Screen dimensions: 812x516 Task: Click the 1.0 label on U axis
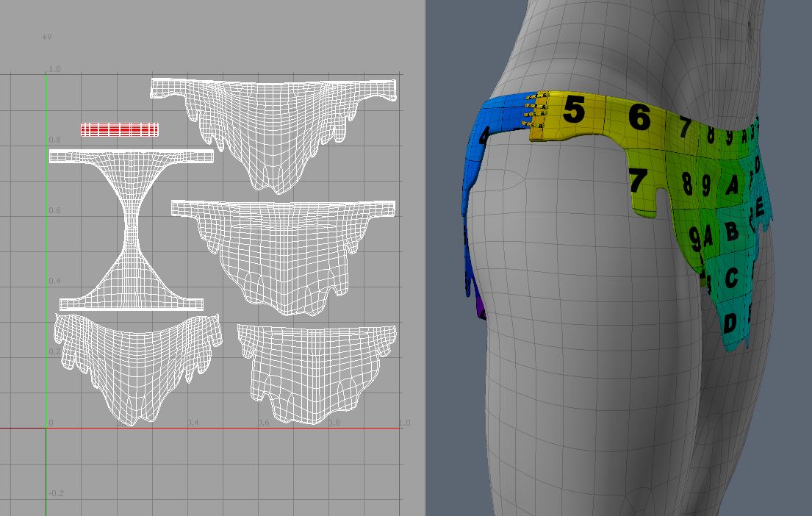click(x=404, y=423)
